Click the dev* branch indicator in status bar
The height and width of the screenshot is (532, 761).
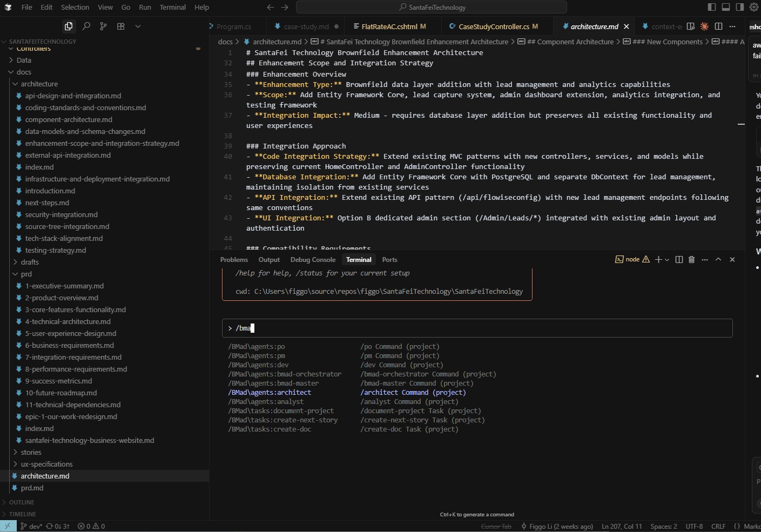tap(31, 526)
